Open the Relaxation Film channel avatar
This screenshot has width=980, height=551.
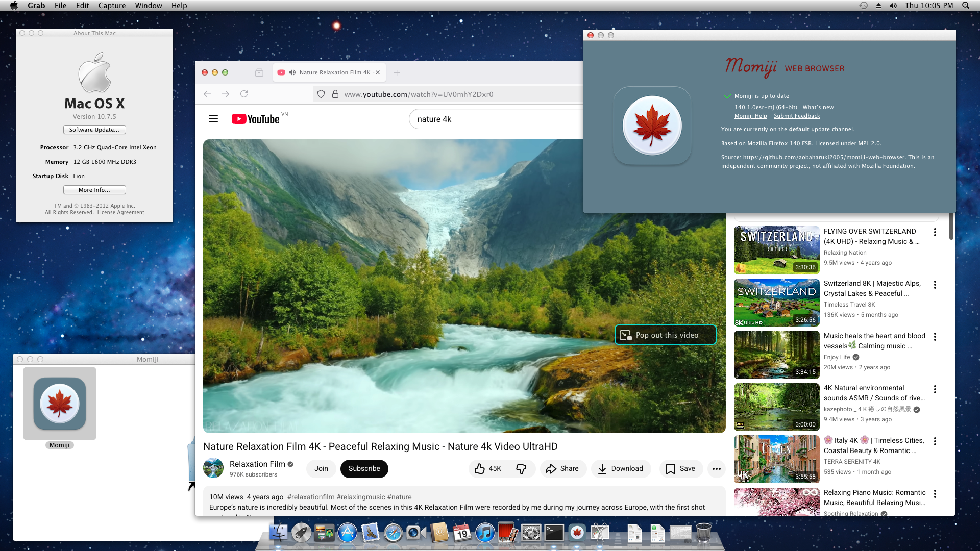pos(213,468)
